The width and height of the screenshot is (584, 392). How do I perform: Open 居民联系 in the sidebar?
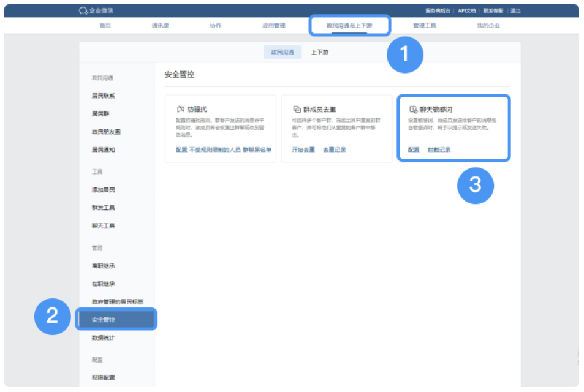tap(103, 96)
